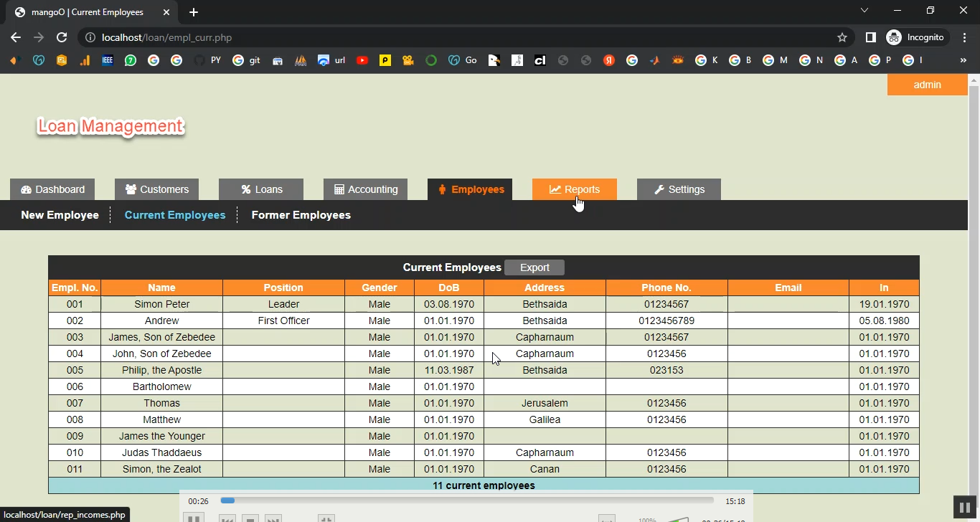Export the Current Employees table
The height and width of the screenshot is (522, 980).
534,267
